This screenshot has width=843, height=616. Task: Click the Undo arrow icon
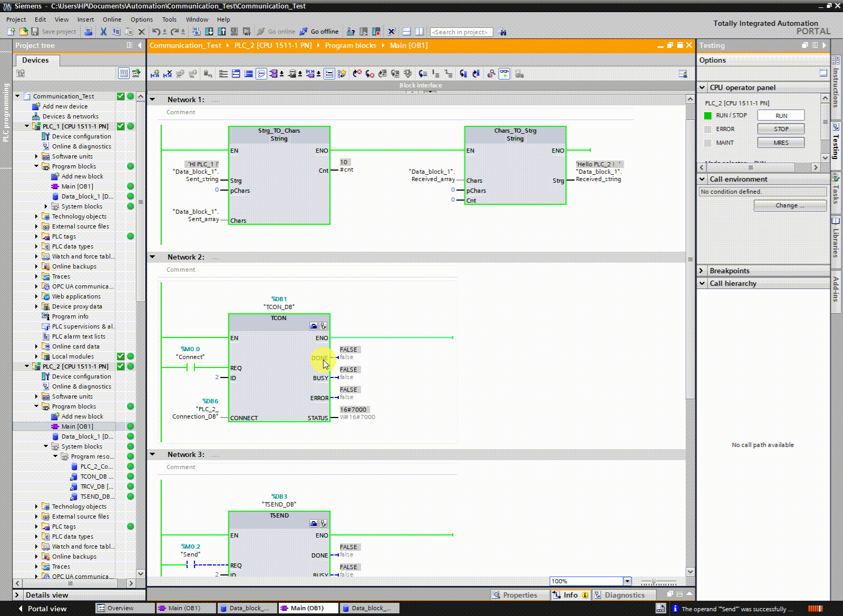click(x=156, y=32)
